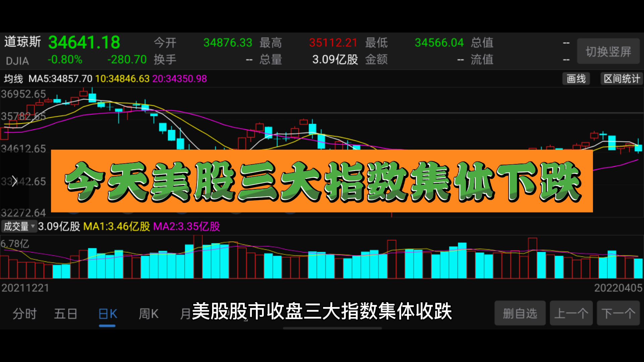The height and width of the screenshot is (362, 644).
Task: Switch to the 分时 tab
Action: 24,314
